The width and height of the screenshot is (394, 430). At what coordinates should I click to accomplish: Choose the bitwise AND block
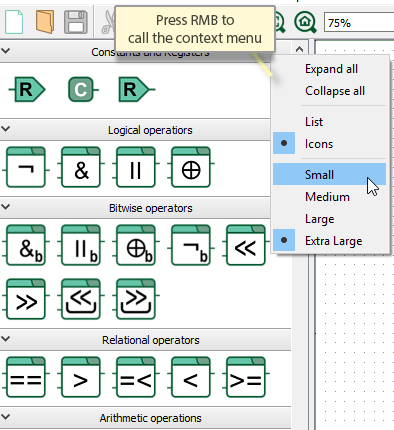pyautogui.click(x=26, y=245)
